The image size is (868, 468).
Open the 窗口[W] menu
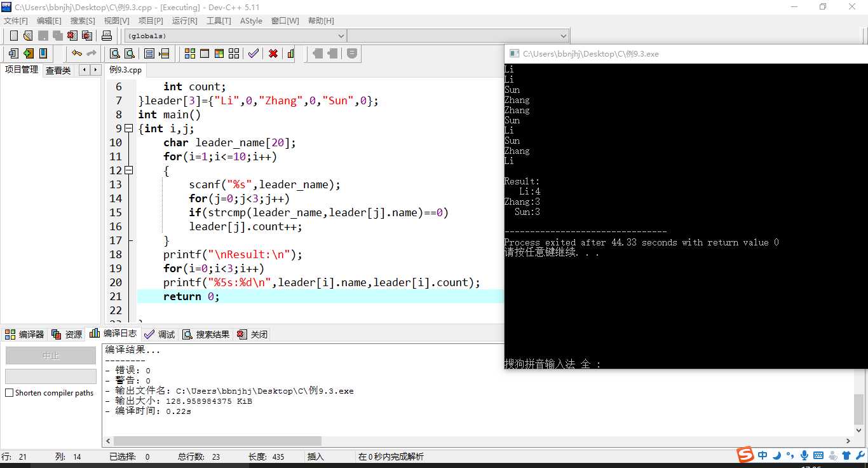click(x=285, y=21)
